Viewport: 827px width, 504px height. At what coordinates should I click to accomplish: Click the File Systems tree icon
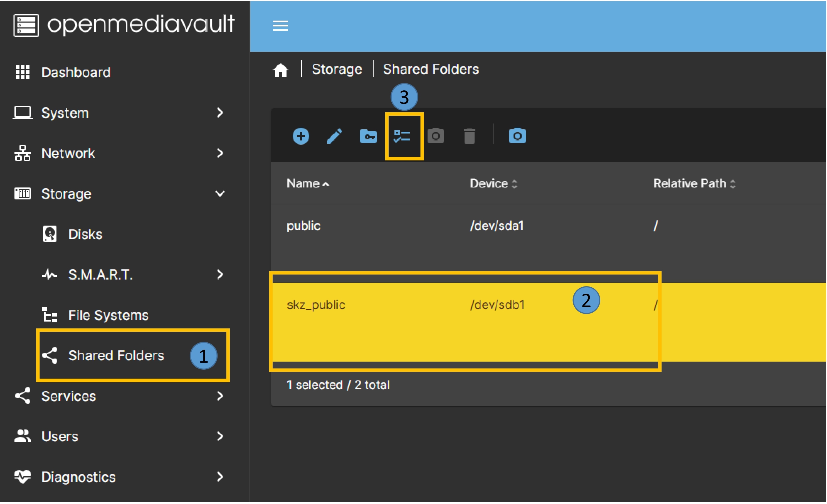click(50, 315)
